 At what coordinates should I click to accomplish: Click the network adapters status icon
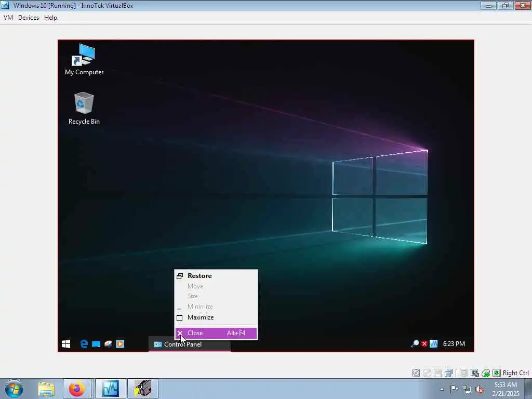(449, 373)
